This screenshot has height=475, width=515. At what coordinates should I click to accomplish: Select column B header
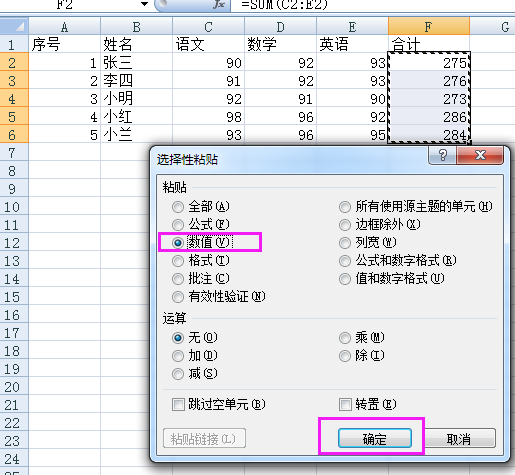click(136, 26)
